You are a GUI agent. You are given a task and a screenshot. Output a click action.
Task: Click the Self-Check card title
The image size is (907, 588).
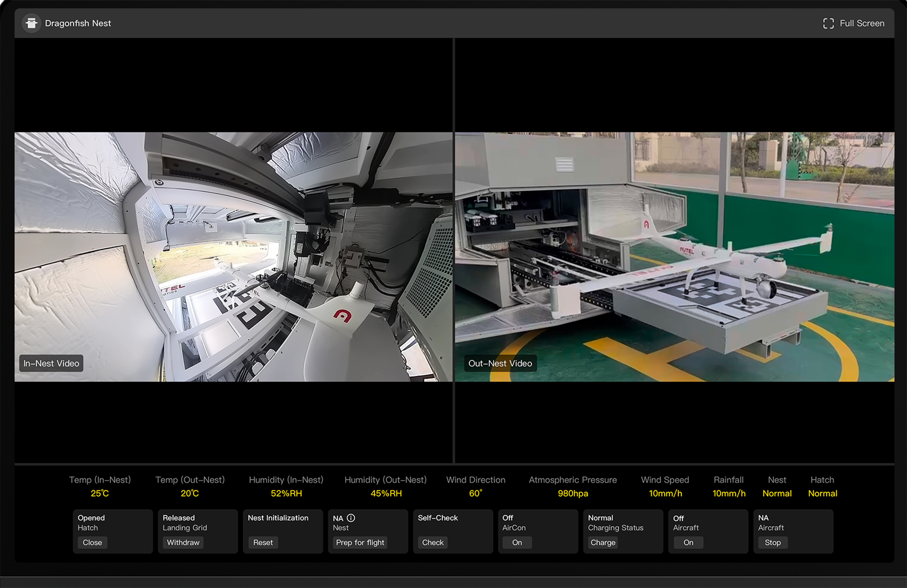point(438,518)
